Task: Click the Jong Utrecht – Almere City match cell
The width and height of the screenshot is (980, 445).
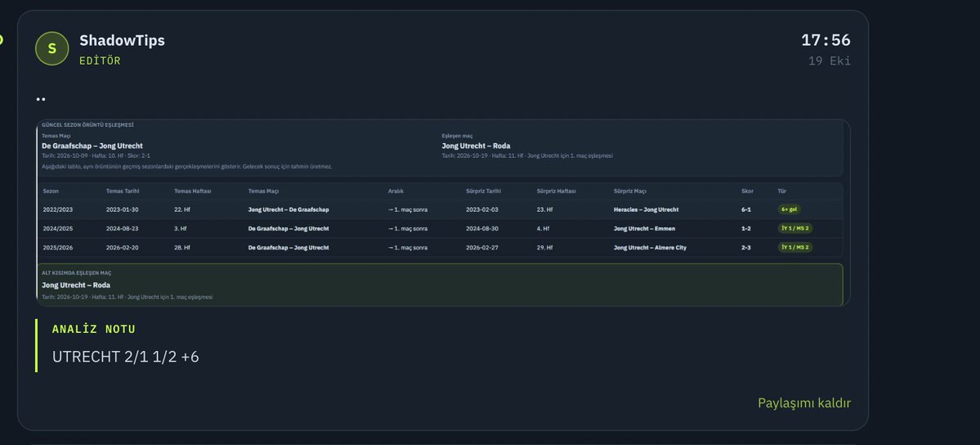Action: tap(649, 248)
